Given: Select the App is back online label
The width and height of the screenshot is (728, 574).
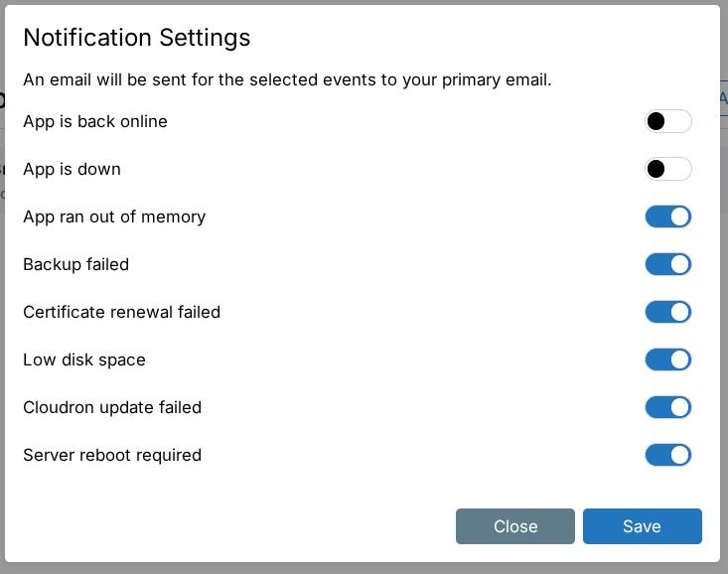Looking at the screenshot, I should coord(95,121).
